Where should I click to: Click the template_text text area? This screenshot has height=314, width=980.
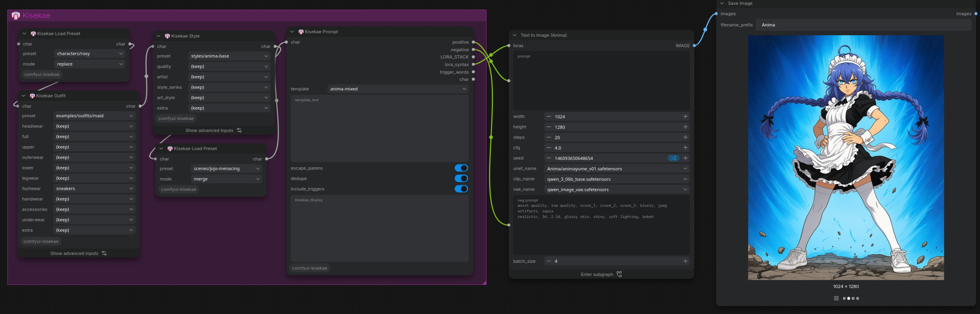(x=379, y=128)
